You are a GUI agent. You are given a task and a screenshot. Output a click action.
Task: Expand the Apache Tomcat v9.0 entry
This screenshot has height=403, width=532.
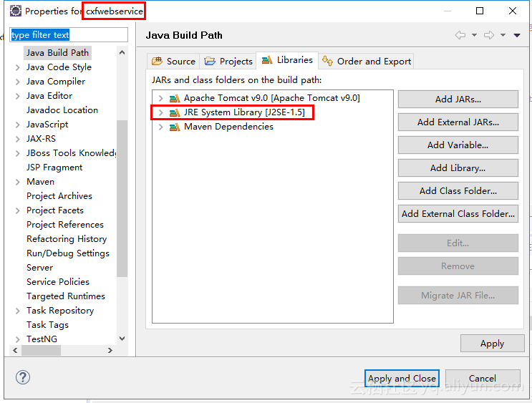pyautogui.click(x=161, y=98)
